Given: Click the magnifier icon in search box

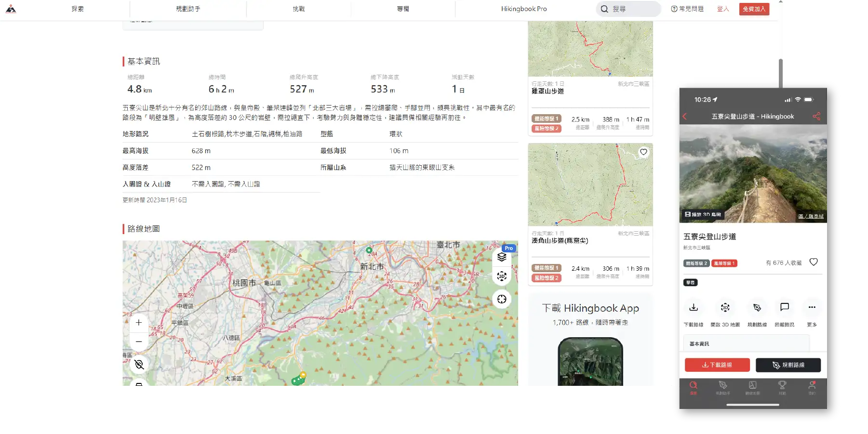Looking at the screenshot, I should [x=604, y=9].
